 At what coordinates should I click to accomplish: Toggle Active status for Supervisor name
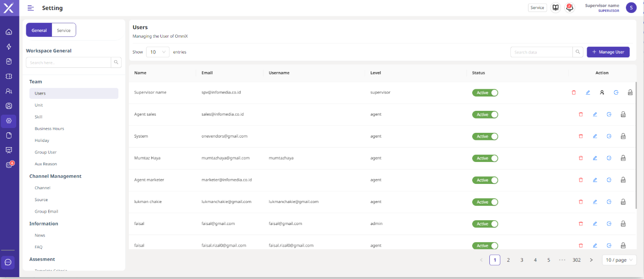pos(485,93)
